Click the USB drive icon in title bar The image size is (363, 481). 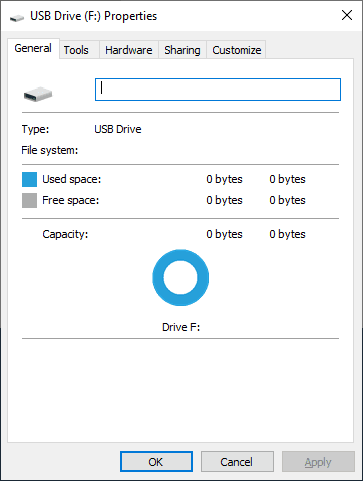tap(17, 17)
